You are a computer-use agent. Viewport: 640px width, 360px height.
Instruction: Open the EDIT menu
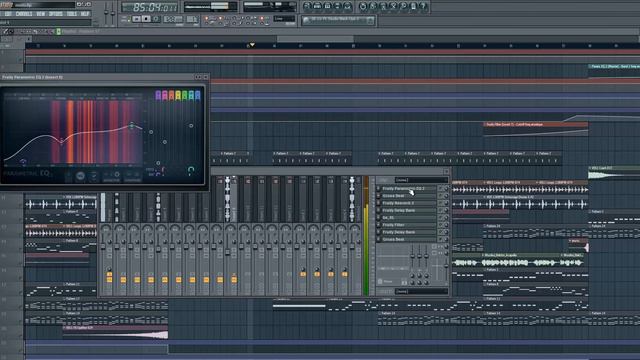point(8,14)
